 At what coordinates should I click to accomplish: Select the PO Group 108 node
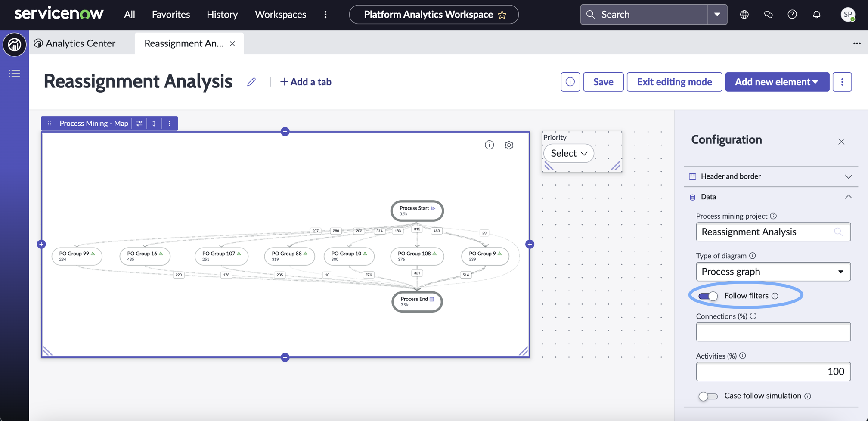(417, 256)
